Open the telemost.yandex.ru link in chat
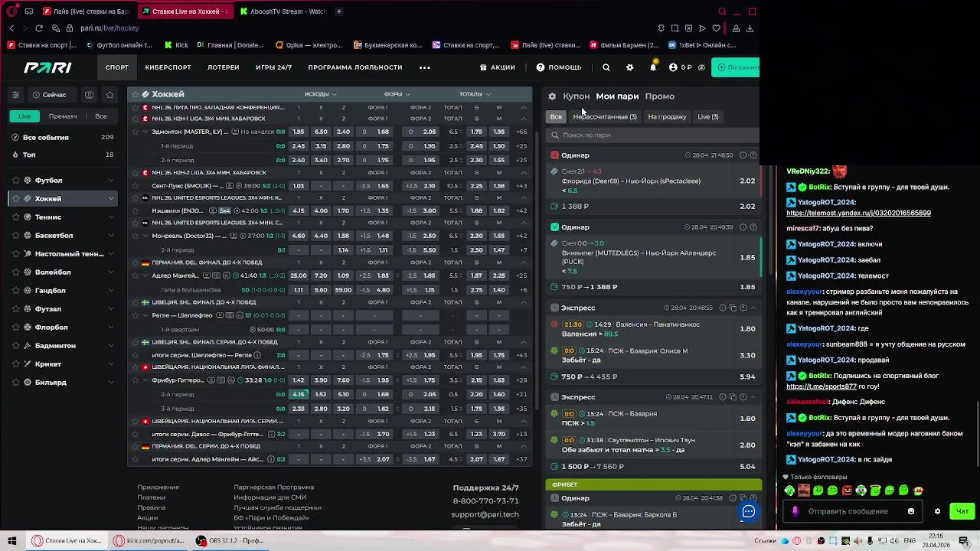This screenshot has height=551, width=980. point(858,214)
